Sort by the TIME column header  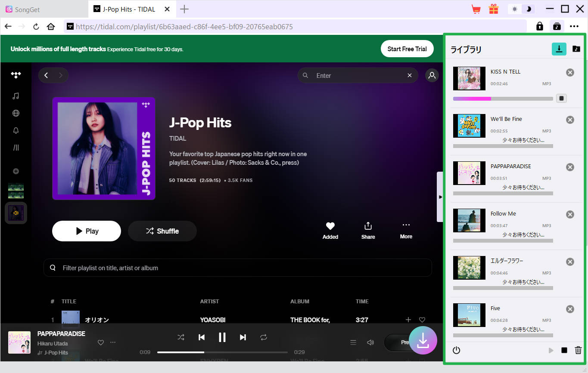click(x=362, y=301)
